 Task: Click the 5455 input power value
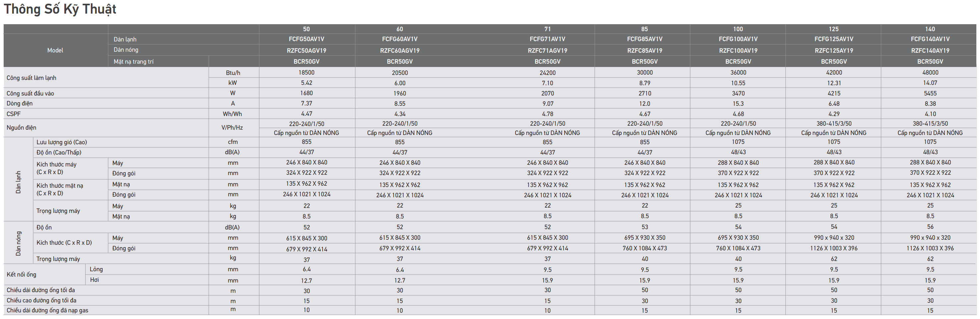(930, 93)
